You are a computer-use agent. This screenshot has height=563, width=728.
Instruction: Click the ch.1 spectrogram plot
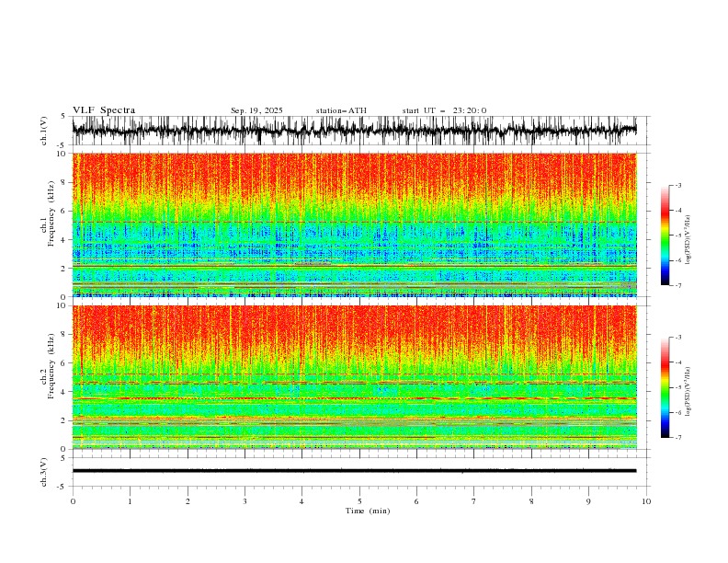[354, 224]
